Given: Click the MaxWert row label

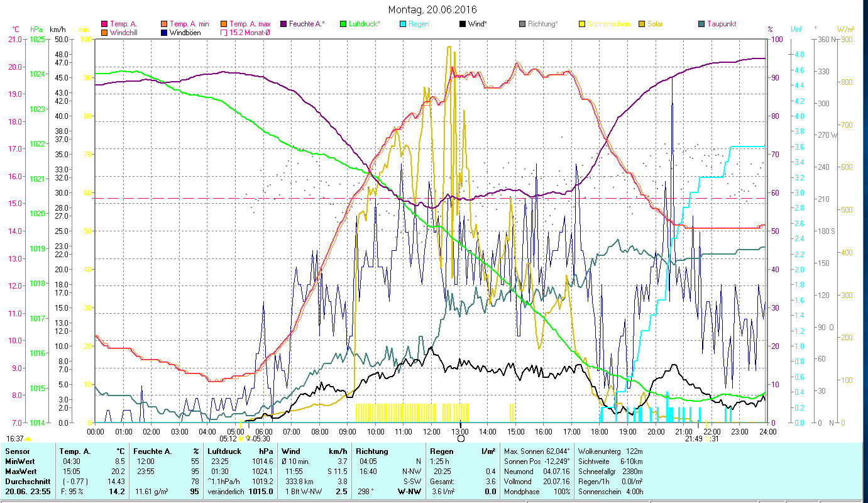Looking at the screenshot, I should click(21, 472).
